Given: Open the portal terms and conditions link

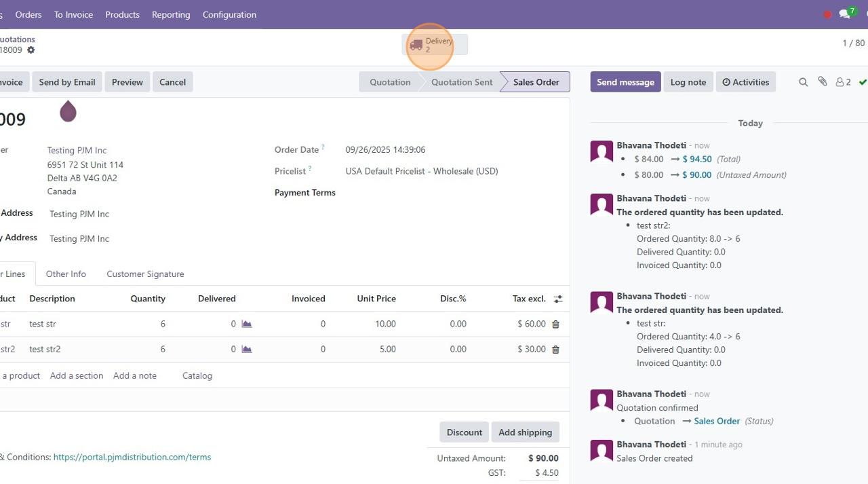Looking at the screenshot, I should [x=132, y=457].
